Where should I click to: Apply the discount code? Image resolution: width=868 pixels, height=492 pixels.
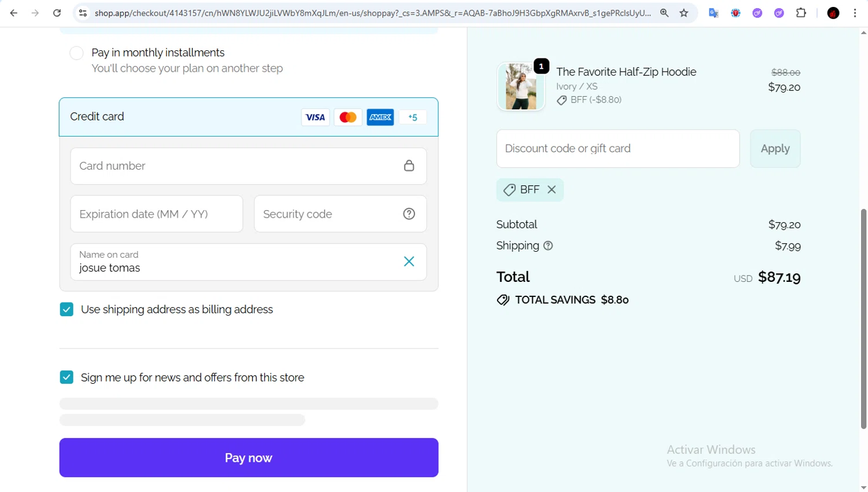[x=775, y=149]
